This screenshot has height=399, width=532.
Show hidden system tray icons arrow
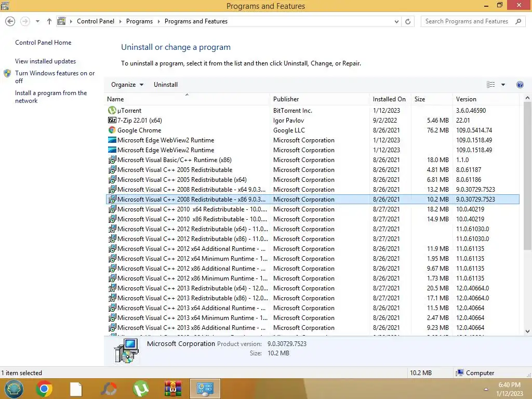(486, 389)
